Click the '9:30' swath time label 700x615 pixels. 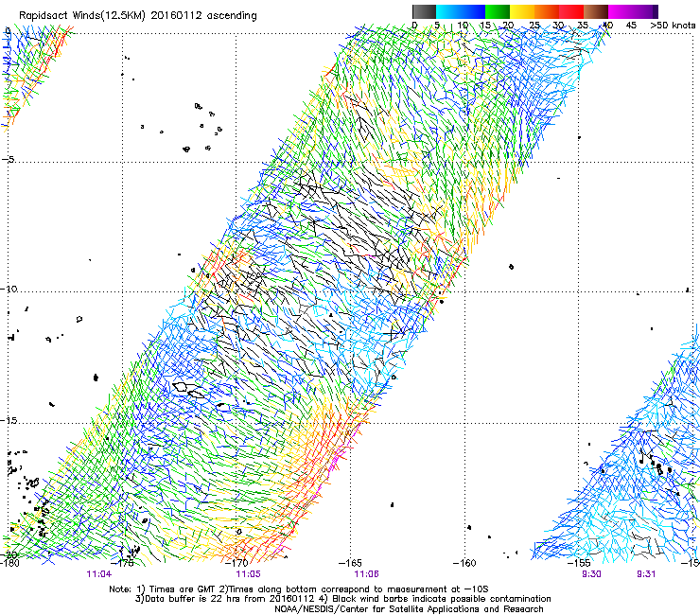(591, 574)
